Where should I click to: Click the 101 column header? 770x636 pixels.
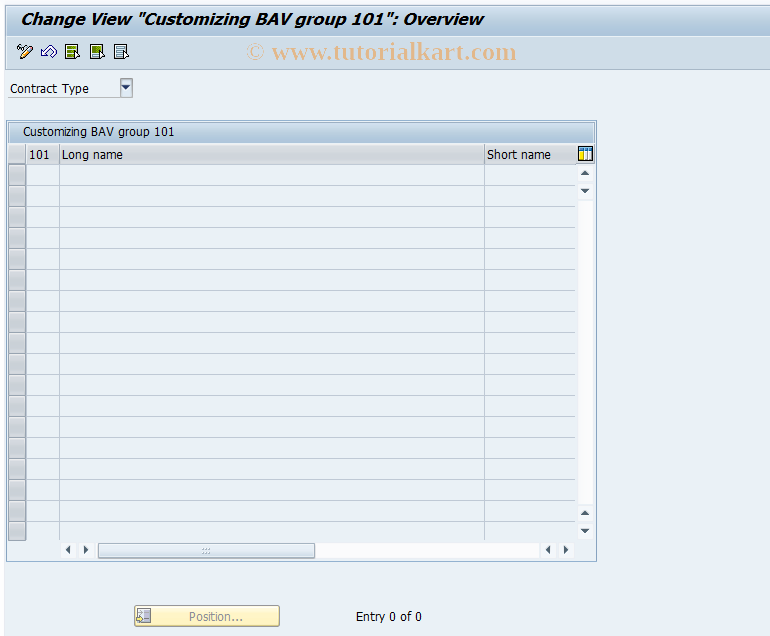43,155
